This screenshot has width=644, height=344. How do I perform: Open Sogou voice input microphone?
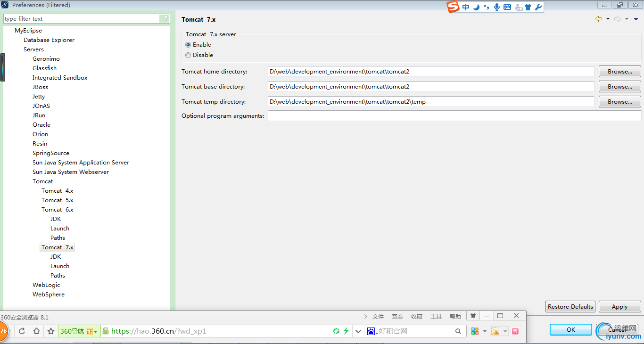[497, 7]
